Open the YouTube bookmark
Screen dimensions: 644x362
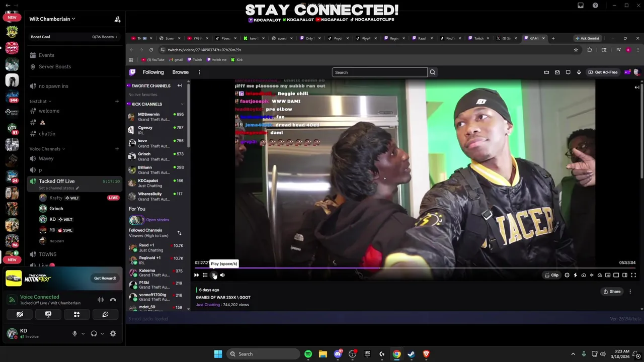(153, 60)
